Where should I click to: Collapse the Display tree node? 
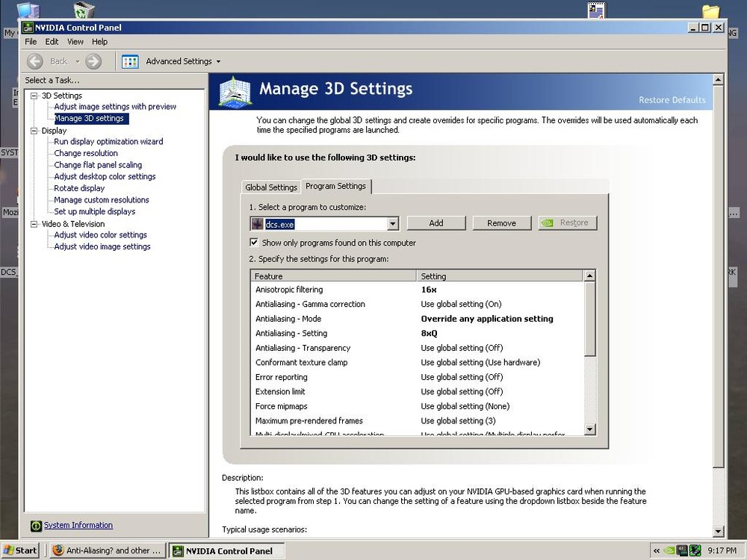[34, 131]
